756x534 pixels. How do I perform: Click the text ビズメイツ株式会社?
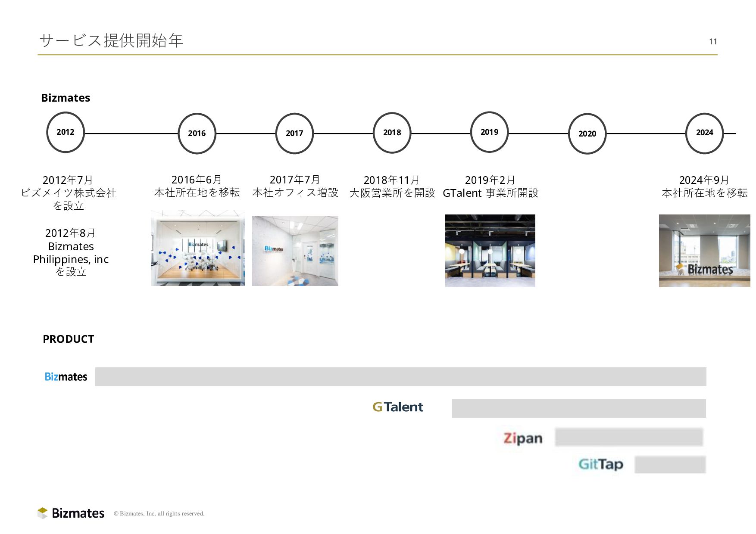pyautogui.click(x=69, y=193)
